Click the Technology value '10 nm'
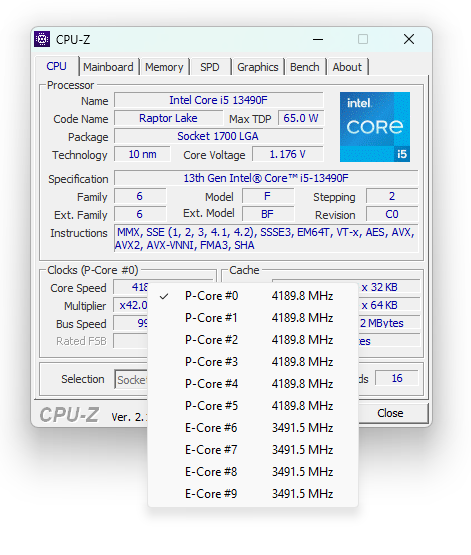 pos(142,154)
